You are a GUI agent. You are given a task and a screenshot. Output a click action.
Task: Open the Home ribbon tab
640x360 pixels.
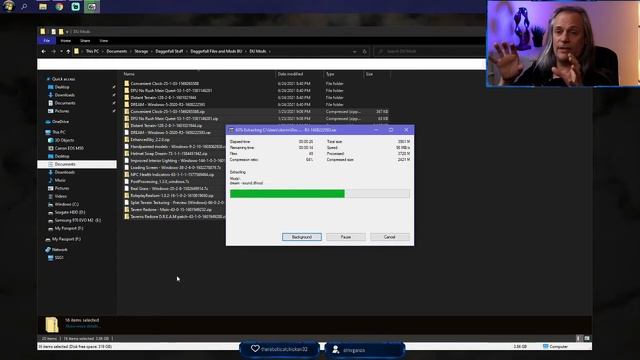(65, 41)
